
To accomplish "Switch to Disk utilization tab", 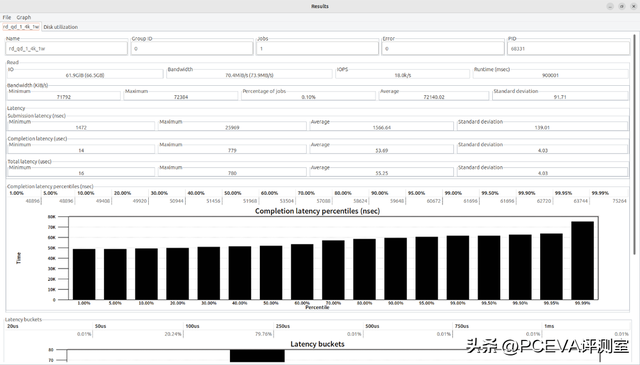I will pos(60,27).
